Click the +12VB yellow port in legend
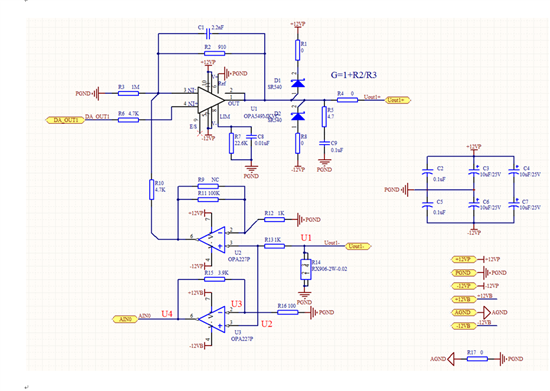 point(464,299)
